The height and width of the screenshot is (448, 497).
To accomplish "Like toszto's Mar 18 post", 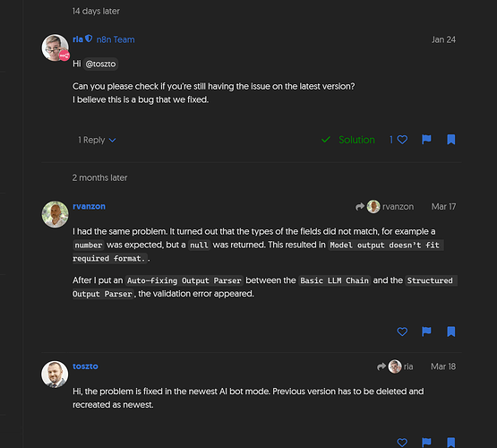I will [402, 442].
